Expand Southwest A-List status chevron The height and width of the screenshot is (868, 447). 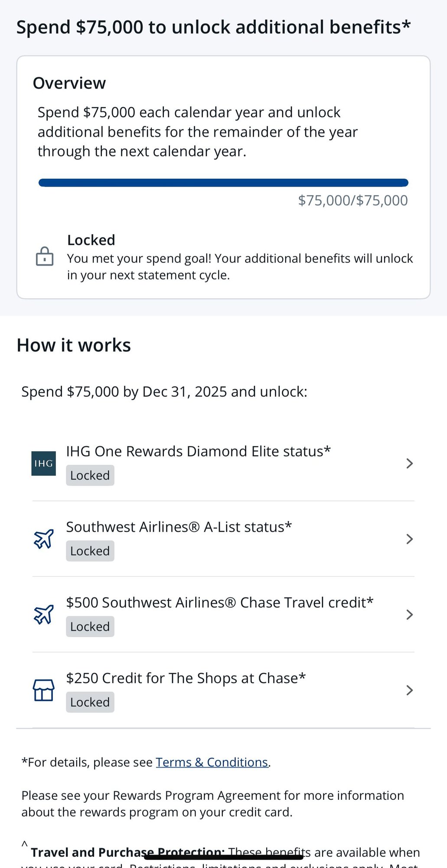[409, 539]
